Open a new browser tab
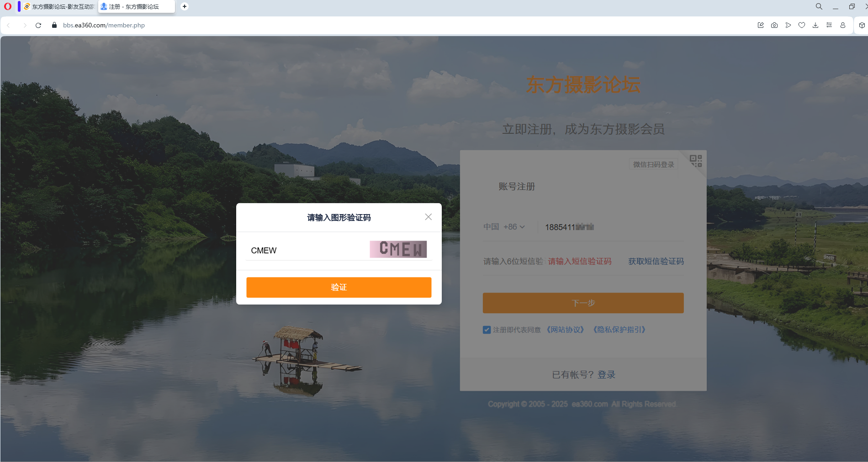The width and height of the screenshot is (868, 462). point(185,6)
